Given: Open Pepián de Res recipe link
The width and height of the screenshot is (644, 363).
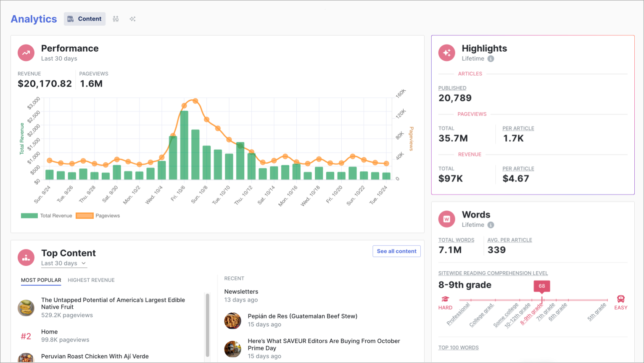Looking at the screenshot, I should (303, 316).
